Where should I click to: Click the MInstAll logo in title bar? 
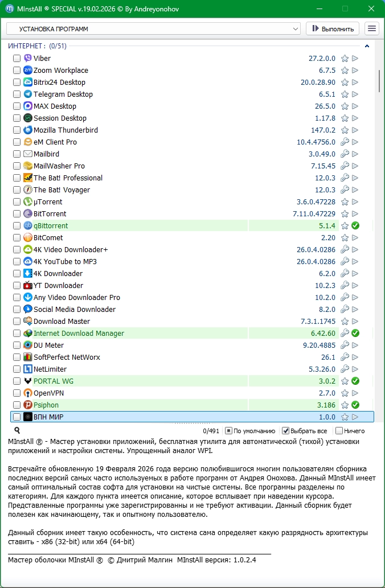pyautogui.click(x=10, y=8)
